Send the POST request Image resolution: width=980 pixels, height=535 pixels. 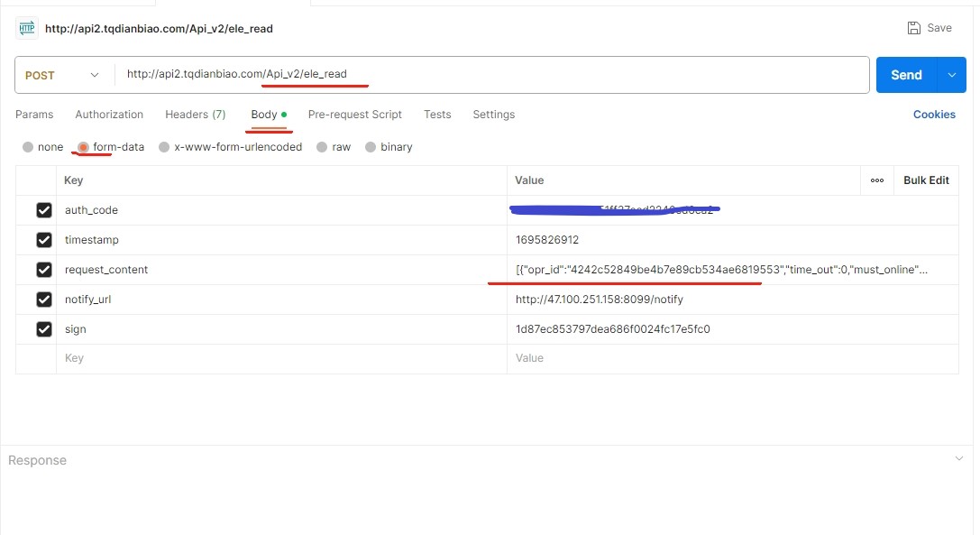click(906, 75)
